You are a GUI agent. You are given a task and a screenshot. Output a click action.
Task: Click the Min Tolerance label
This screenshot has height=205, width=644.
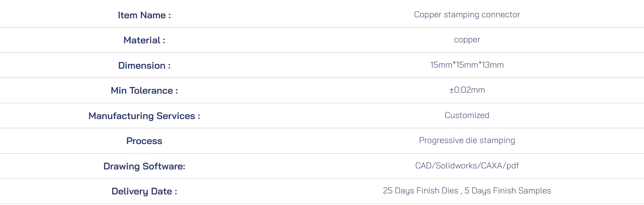tap(144, 91)
